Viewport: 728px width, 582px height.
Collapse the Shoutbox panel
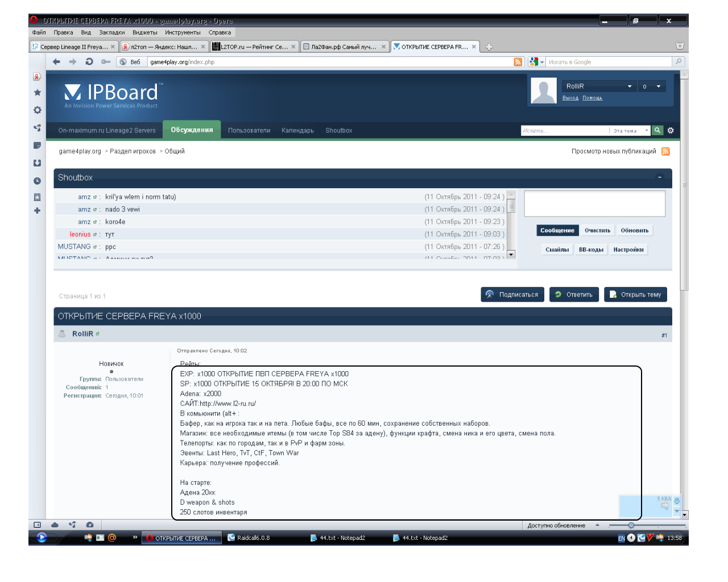(660, 177)
